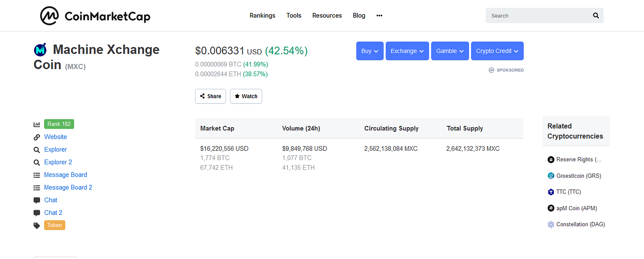Click the 0.00002644 ETH price line
The width and height of the screenshot is (644, 259).
(231, 74)
